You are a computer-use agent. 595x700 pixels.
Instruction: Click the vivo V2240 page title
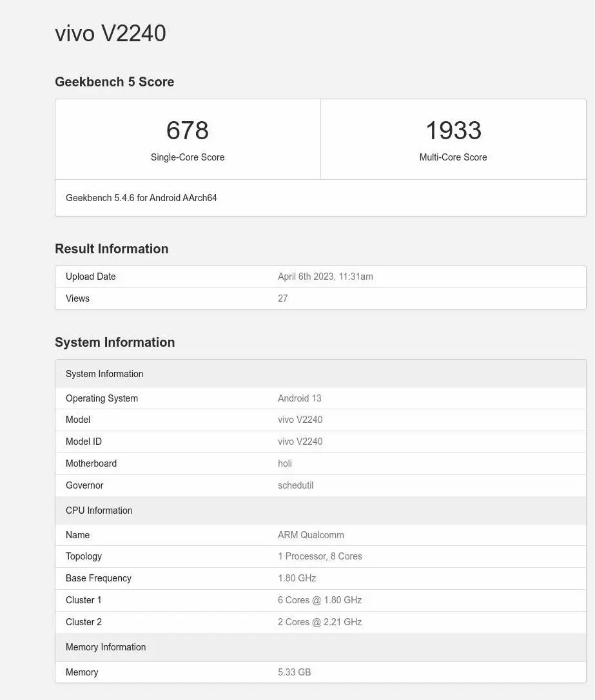[110, 34]
